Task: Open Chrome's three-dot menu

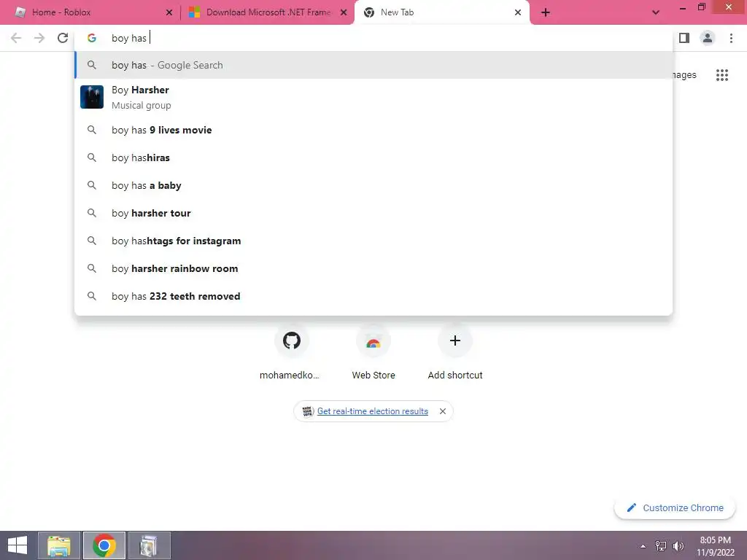Action: point(731,38)
